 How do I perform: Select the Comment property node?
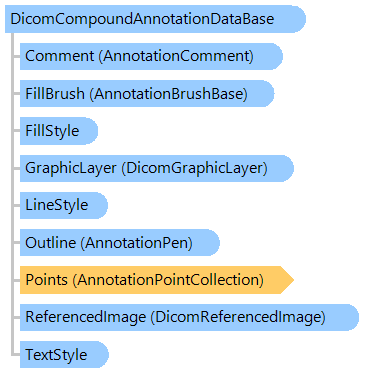(x=151, y=56)
